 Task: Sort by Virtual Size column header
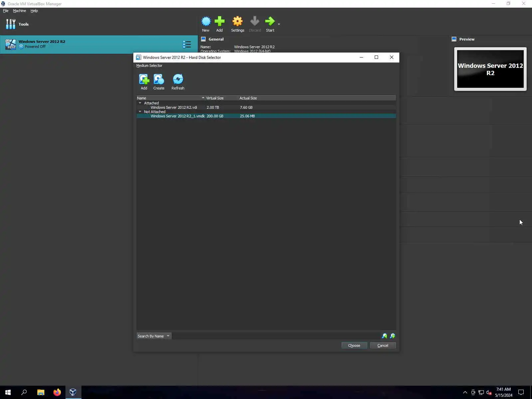[222, 98]
